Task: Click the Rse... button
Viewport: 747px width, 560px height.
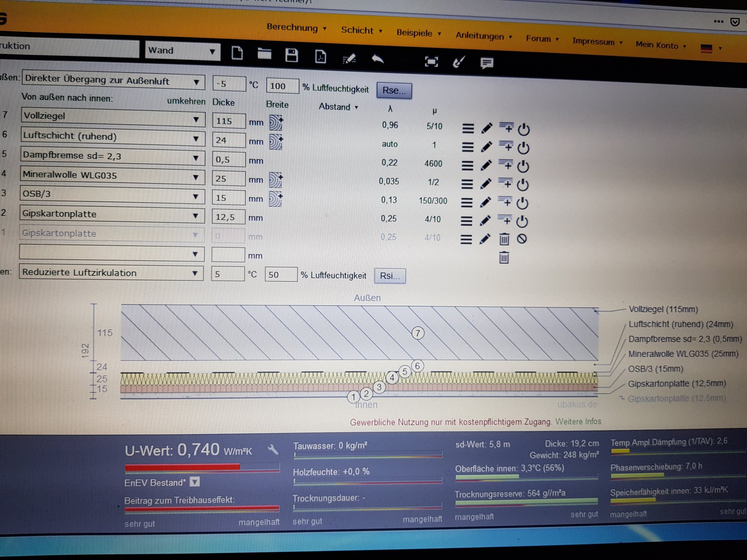Action: coord(394,91)
